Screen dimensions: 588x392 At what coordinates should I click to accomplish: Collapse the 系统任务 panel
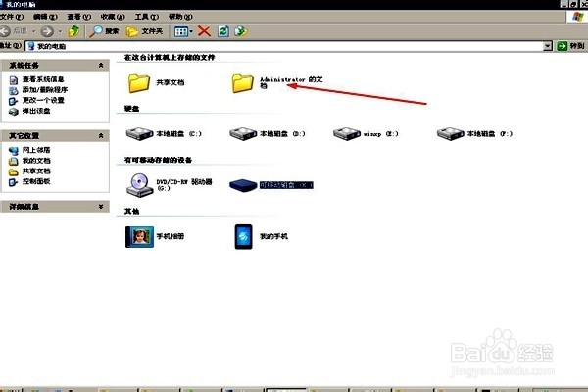[x=101, y=66]
